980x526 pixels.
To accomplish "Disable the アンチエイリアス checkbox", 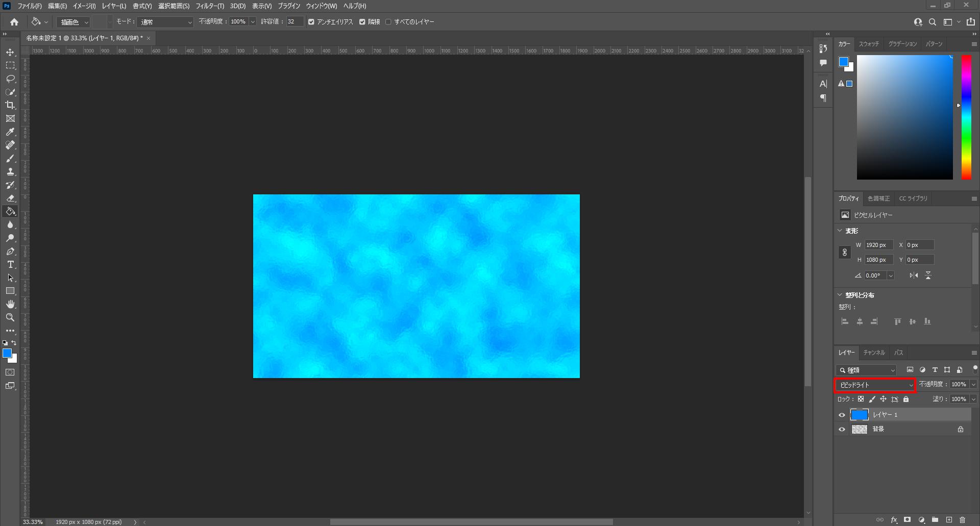I will [311, 22].
